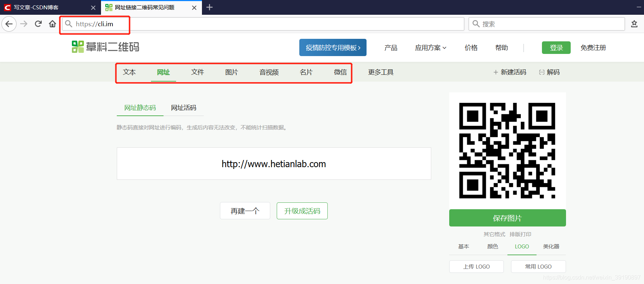The width and height of the screenshot is (644, 284).
Task: Open the 疫情防控专用模板 button
Action: tap(333, 47)
